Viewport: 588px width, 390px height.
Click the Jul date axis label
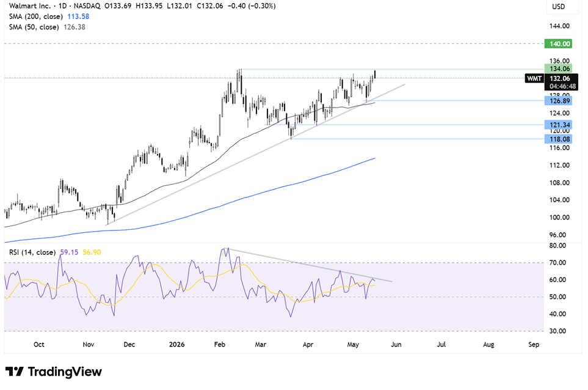pyautogui.click(x=441, y=344)
